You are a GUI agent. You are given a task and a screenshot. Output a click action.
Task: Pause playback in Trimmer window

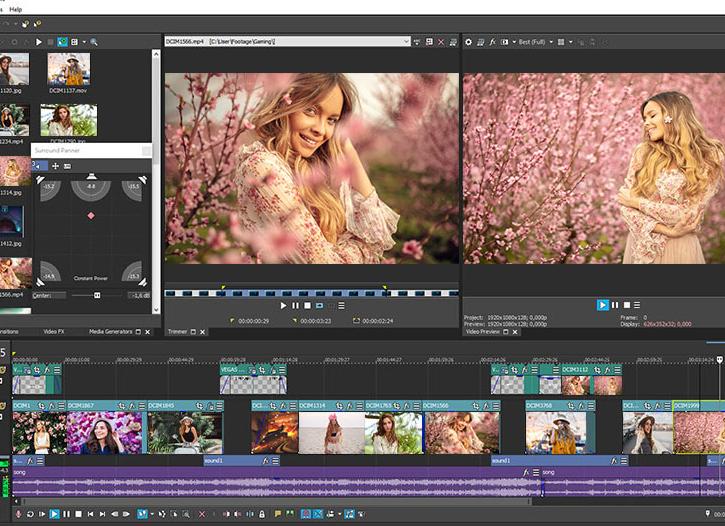click(295, 306)
